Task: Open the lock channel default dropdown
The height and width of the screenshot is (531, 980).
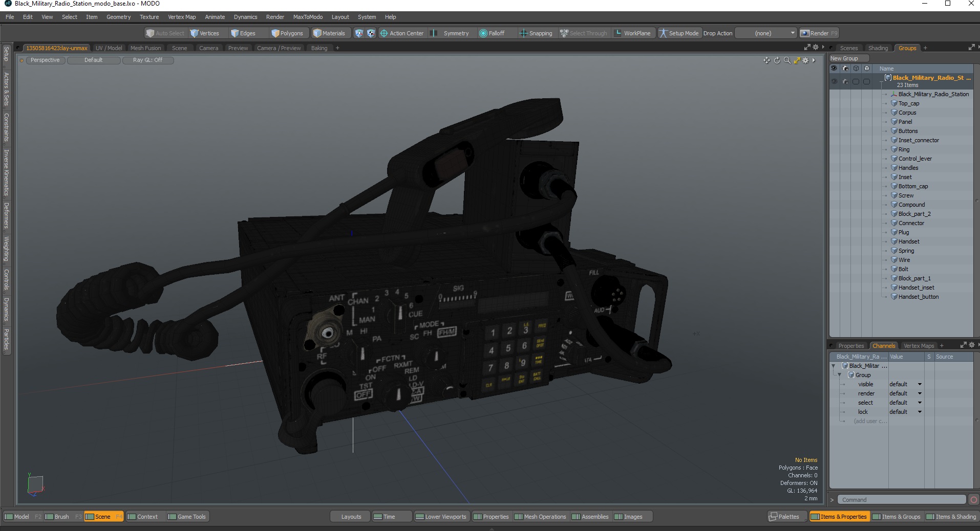Action: tap(906, 412)
